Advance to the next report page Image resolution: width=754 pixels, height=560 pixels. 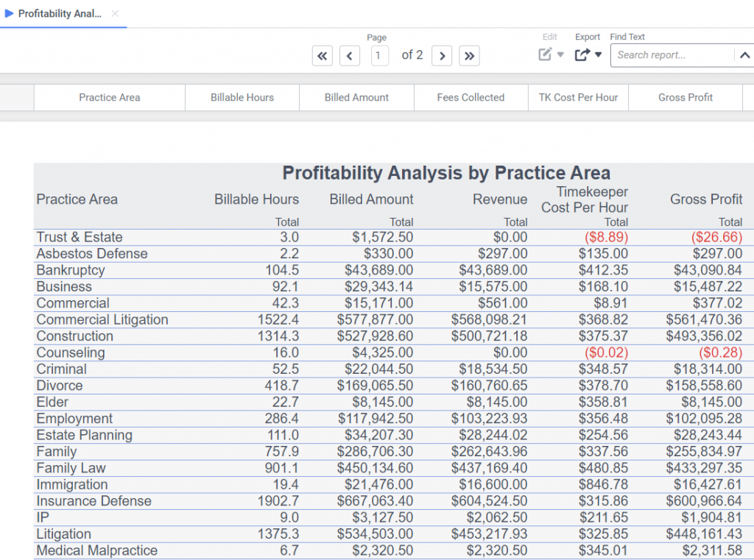442,55
